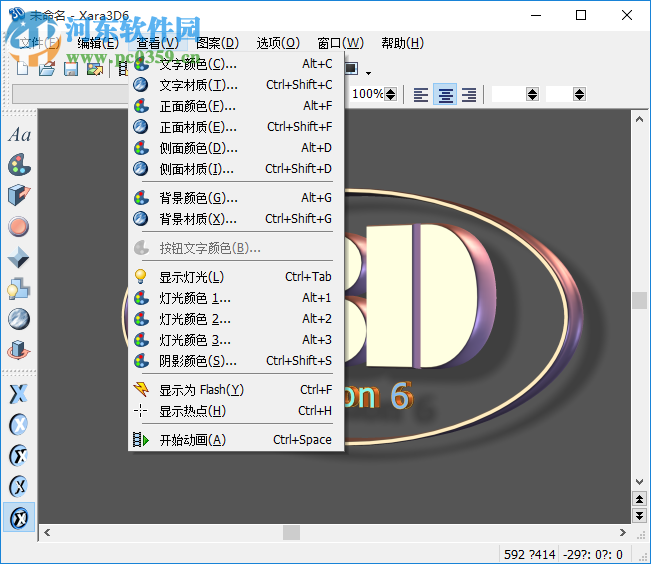Image resolution: width=651 pixels, height=564 pixels.
Task: Choose 阴影颜色(S) menu entry
Action: tap(236, 360)
